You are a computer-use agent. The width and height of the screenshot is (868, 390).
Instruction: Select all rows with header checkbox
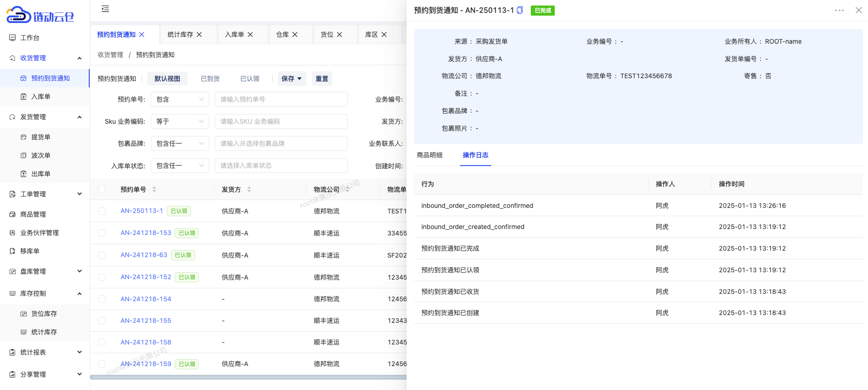pyautogui.click(x=102, y=189)
